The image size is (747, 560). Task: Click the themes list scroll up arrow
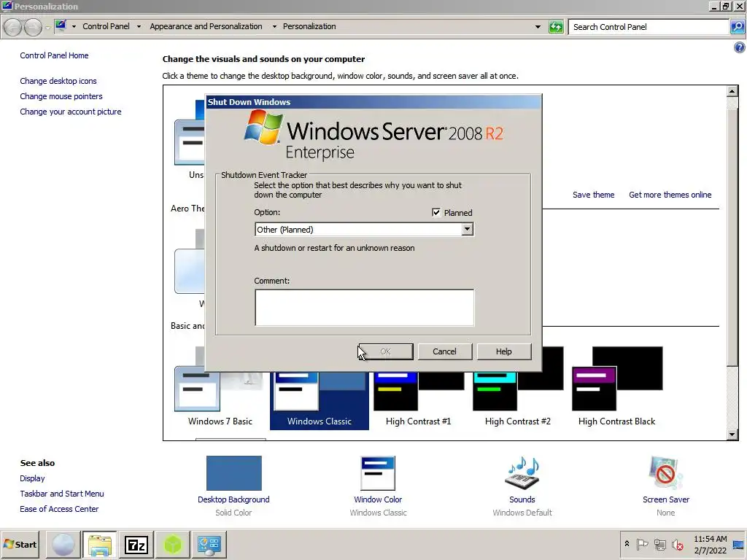pos(732,90)
